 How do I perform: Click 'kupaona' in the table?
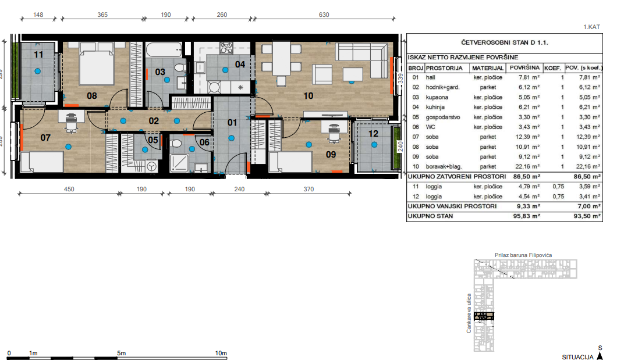(x=437, y=97)
